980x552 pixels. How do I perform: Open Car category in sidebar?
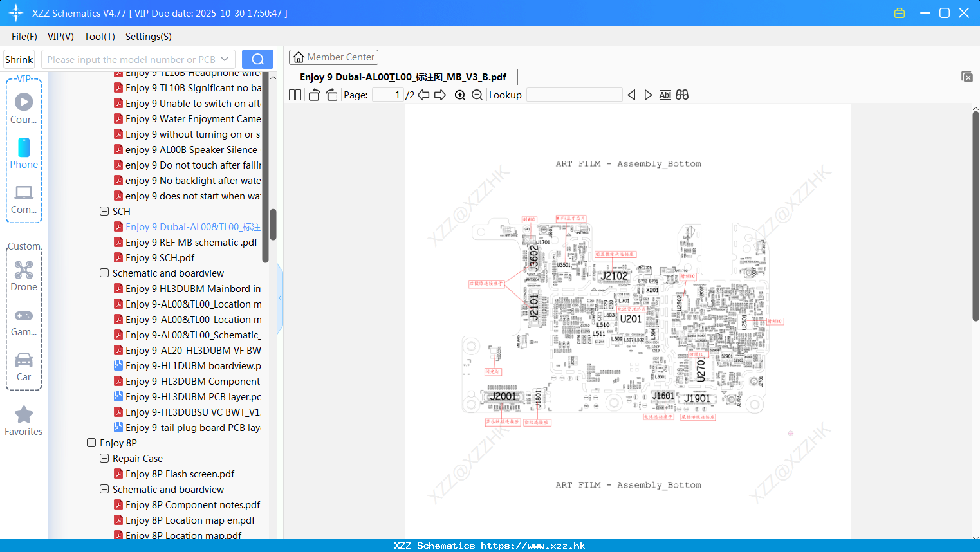click(24, 367)
